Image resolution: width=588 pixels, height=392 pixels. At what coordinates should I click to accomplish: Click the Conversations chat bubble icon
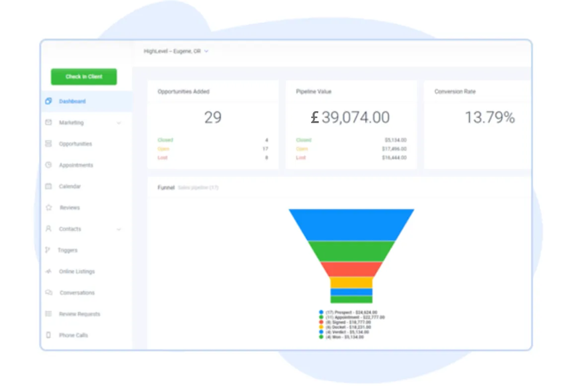49,293
